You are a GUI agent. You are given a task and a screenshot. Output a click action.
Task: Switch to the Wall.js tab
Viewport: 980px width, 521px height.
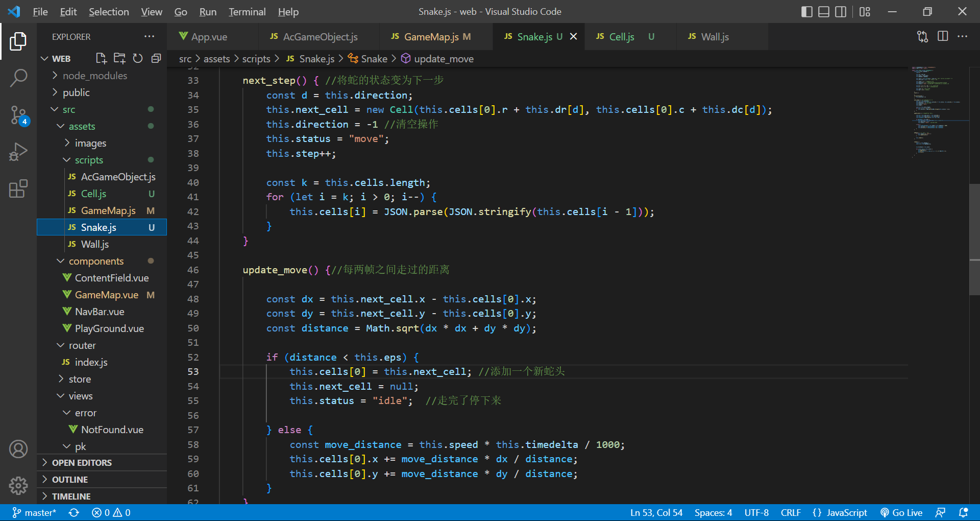pos(722,36)
